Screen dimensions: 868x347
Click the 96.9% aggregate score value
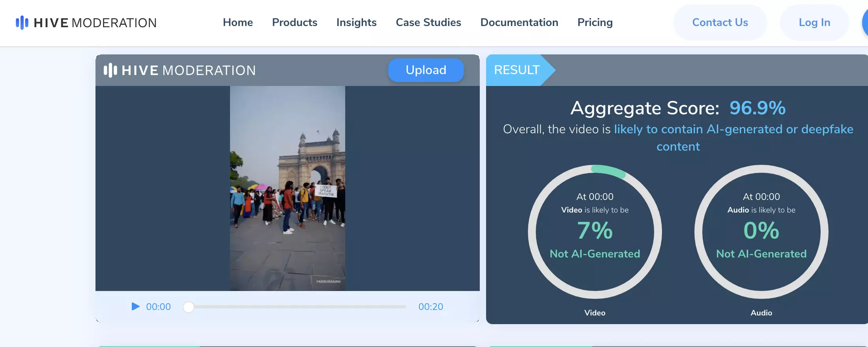pyautogui.click(x=758, y=108)
